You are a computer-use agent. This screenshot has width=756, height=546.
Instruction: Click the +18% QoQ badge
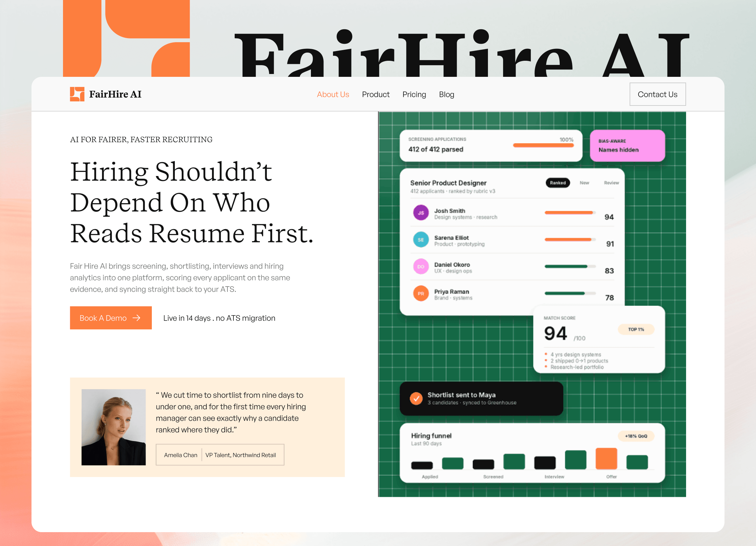click(636, 436)
